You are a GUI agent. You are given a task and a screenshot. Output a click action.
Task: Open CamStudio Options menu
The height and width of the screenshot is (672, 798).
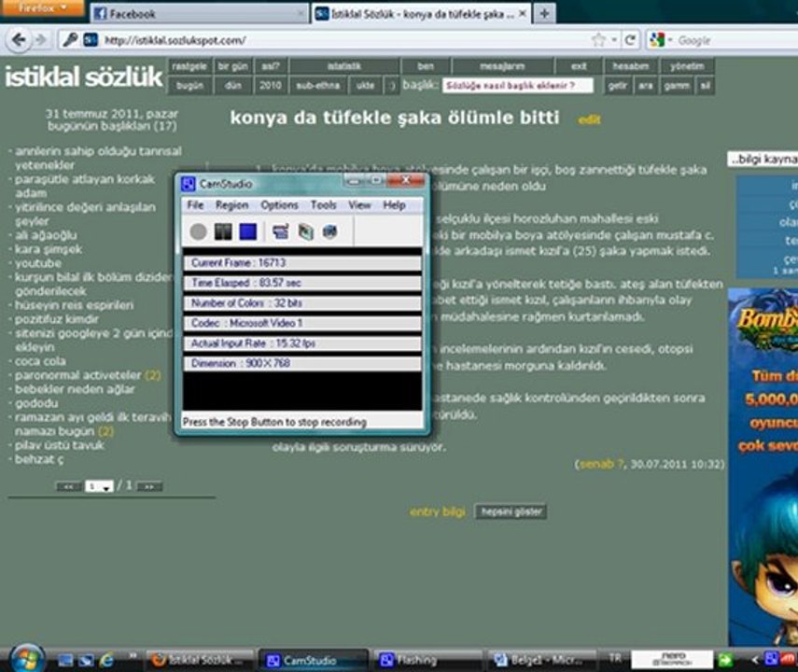point(279,204)
